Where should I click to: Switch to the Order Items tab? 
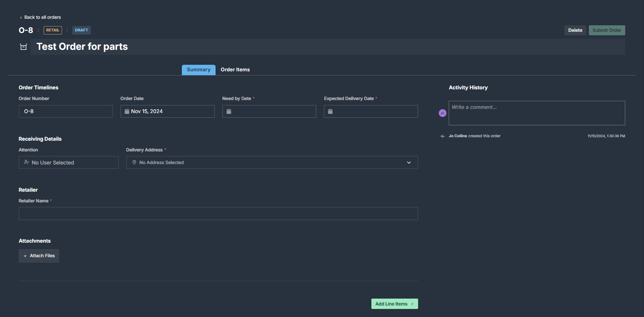point(235,70)
